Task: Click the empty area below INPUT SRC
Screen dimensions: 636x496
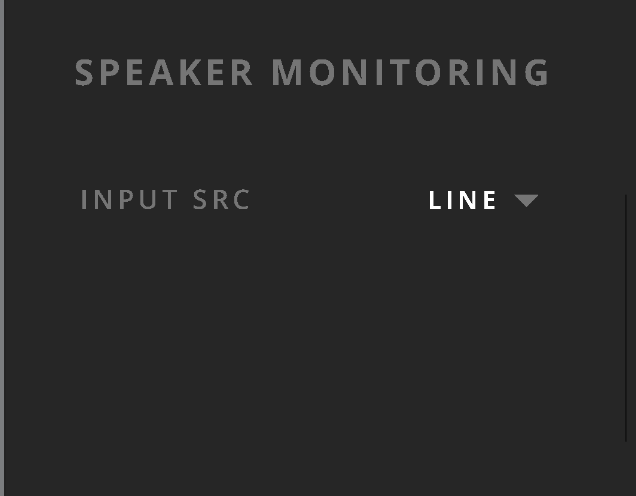Action: [x=165, y=324]
